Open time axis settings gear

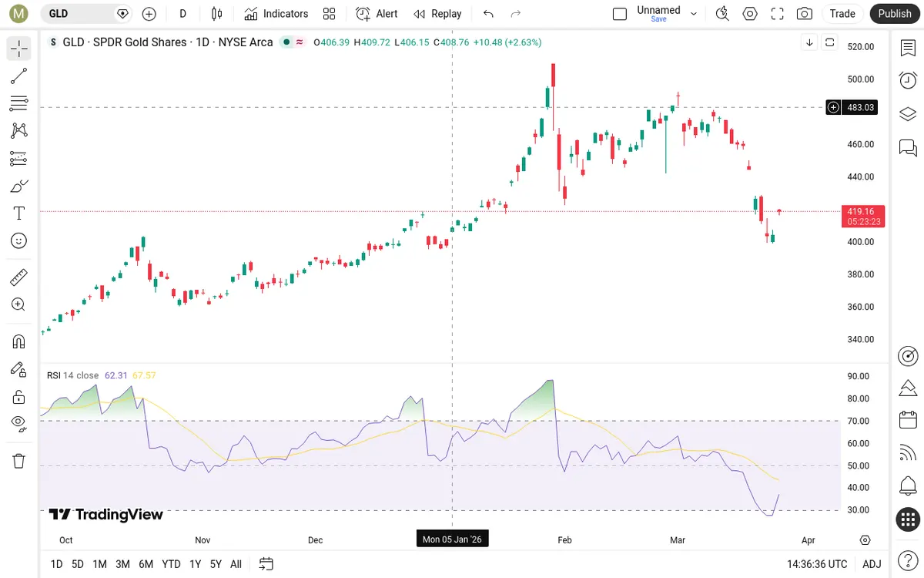(865, 540)
